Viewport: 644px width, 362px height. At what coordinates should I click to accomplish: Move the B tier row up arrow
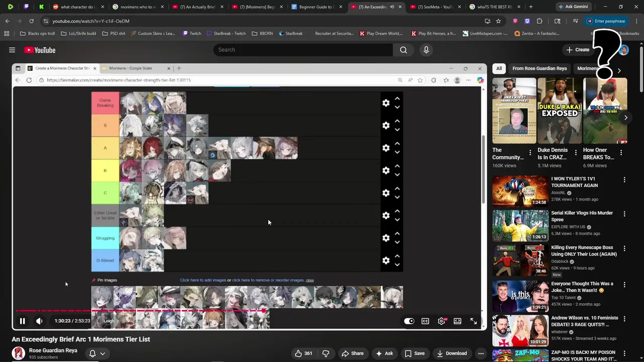coord(397,166)
